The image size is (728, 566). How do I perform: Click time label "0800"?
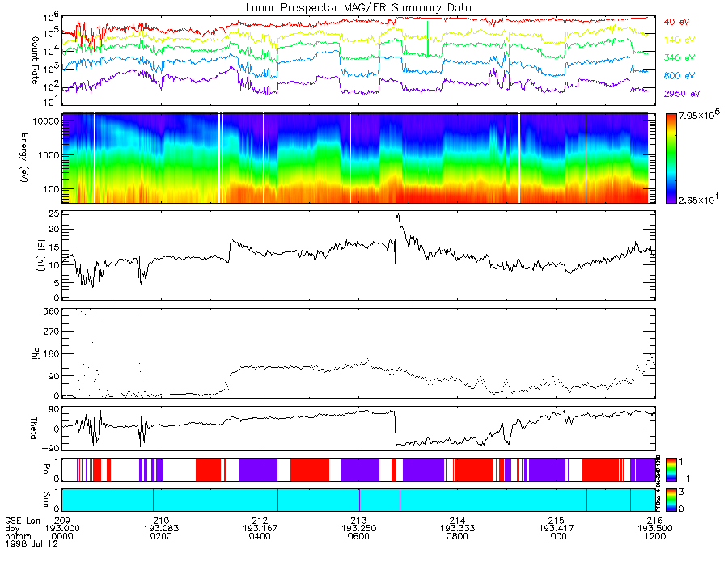click(x=457, y=536)
